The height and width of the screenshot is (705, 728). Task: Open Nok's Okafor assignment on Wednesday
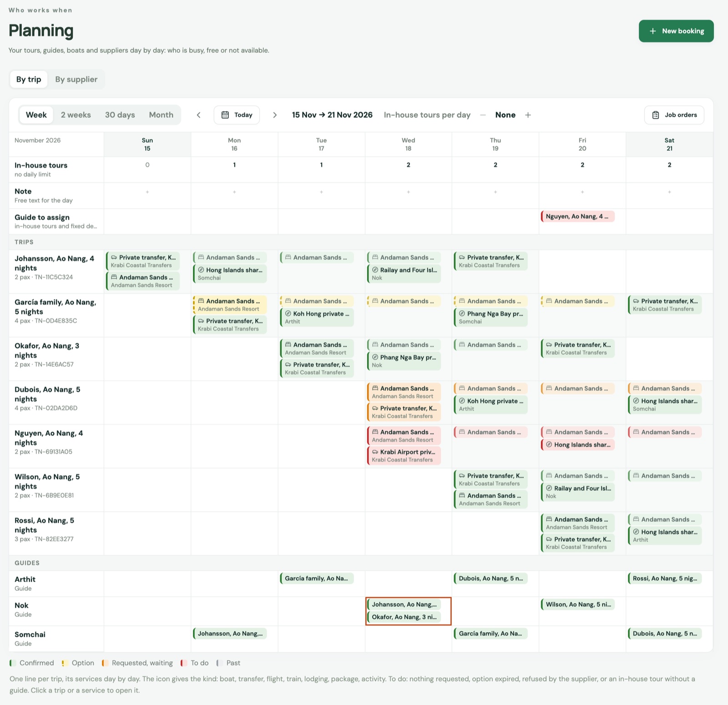[404, 617]
